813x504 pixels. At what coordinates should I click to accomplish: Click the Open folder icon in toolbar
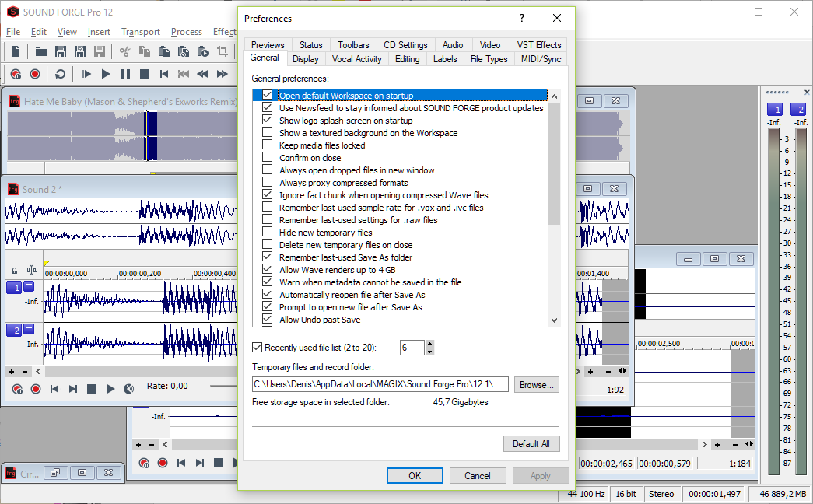pos(41,51)
